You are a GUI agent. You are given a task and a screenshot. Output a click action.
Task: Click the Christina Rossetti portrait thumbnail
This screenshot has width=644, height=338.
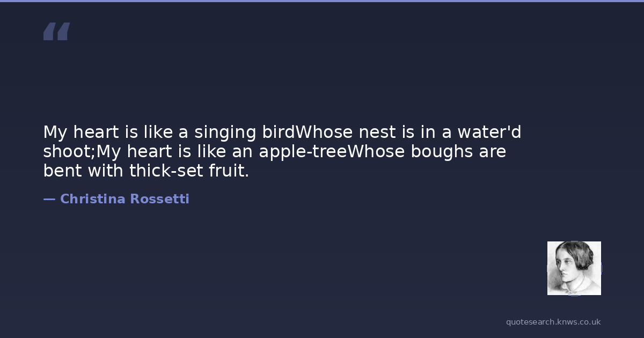click(x=574, y=268)
